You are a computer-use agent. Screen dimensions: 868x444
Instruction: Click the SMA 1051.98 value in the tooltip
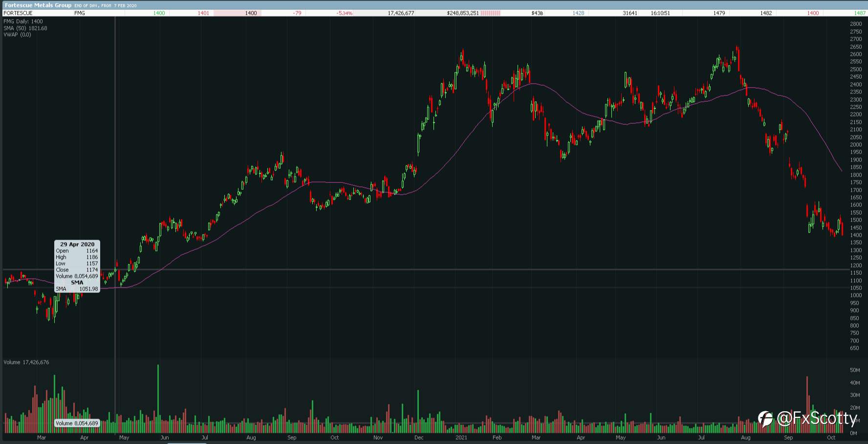[x=88, y=289]
